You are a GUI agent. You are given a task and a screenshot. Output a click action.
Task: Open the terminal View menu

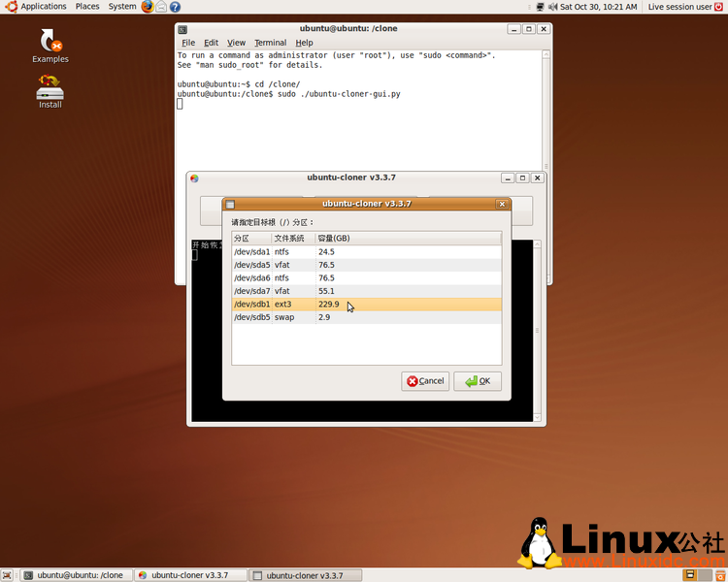236,43
